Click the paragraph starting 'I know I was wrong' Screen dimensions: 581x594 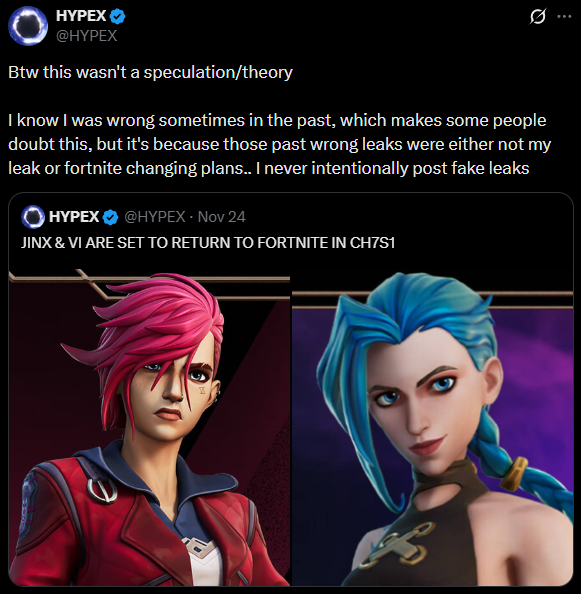click(280, 144)
